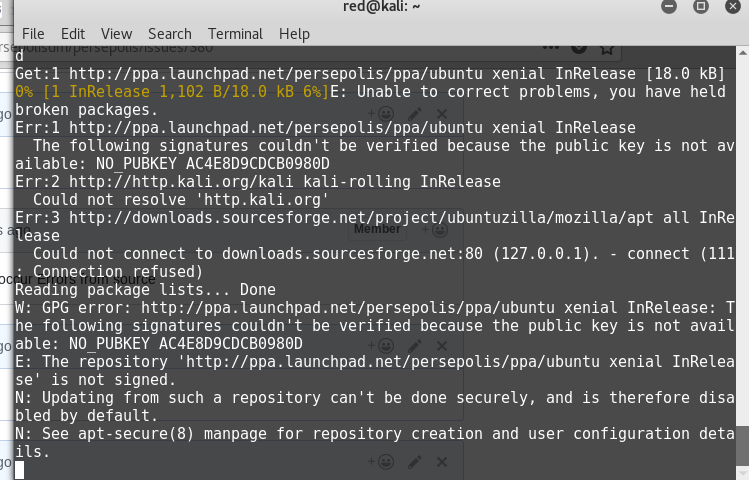Screen dimensions: 749x480
Task: Click 'N: Updating from such a repository' line
Action: 374,397
